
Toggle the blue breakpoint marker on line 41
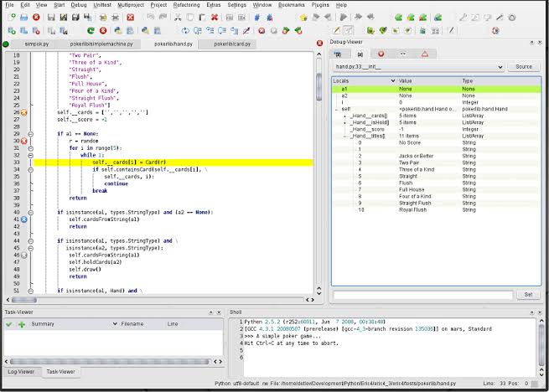pos(24,219)
